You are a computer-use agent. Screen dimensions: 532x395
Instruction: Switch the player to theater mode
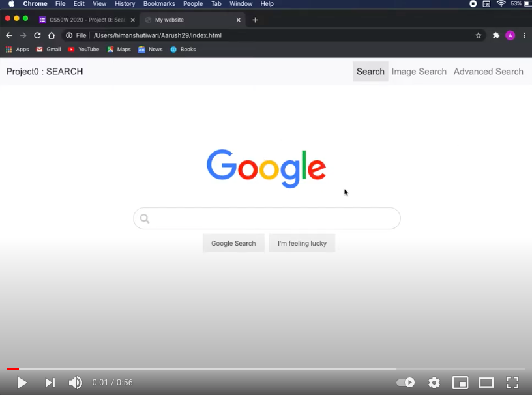(486, 383)
